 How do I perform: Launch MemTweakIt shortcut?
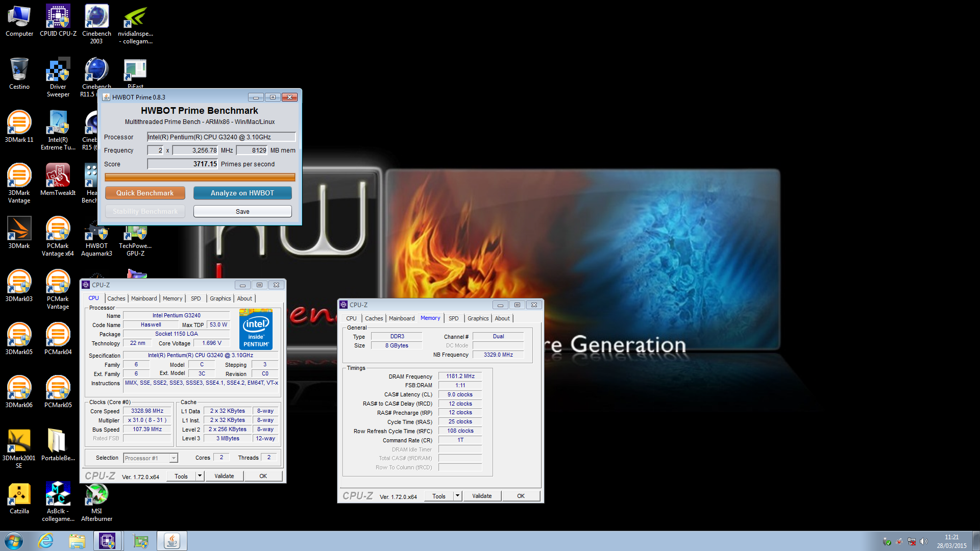click(58, 180)
